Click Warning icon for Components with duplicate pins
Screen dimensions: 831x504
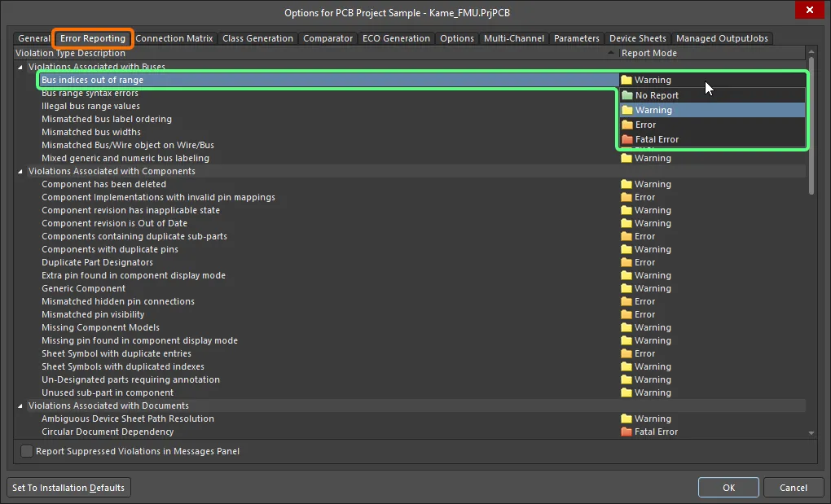click(627, 249)
